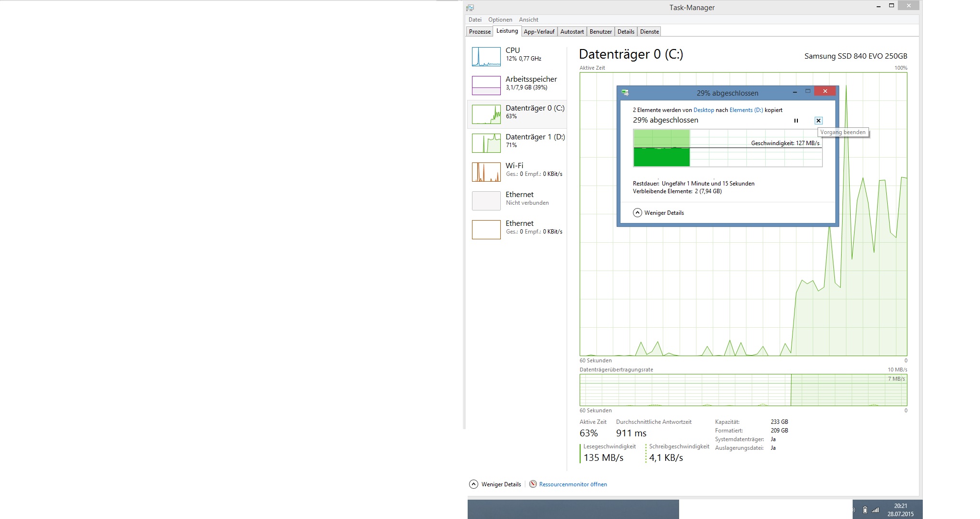Image resolution: width=980 pixels, height=519 pixels.
Task: Click the copy speed progress graph
Action: pos(727,148)
